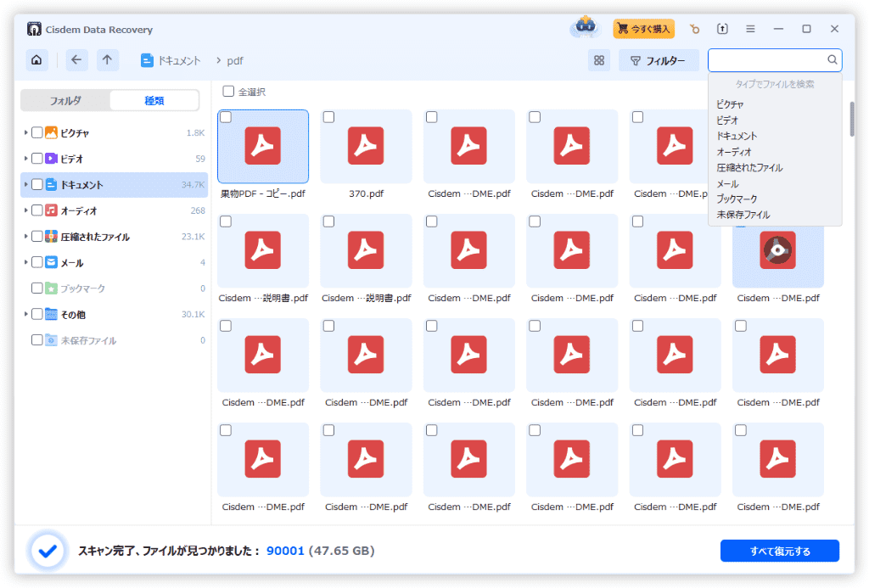869x588 pixels.
Task: Click the すべて復元する button
Action: (779, 552)
